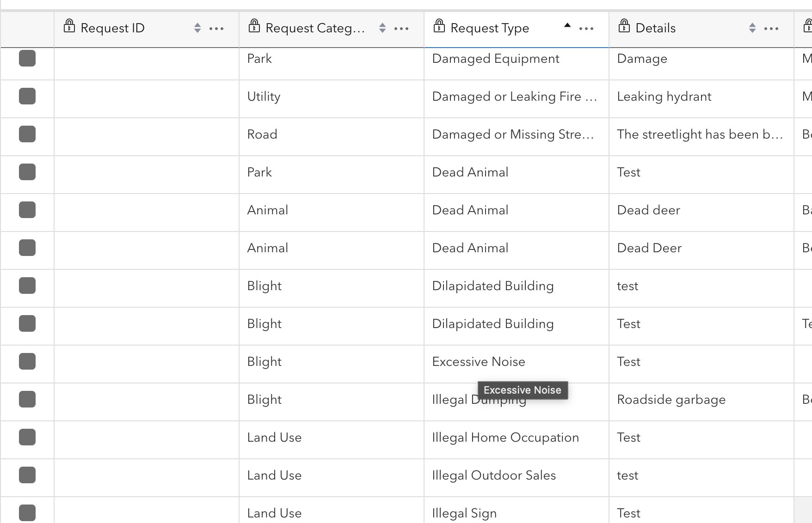
Task: Click the Excessive Noise tooltip label
Action: (522, 390)
